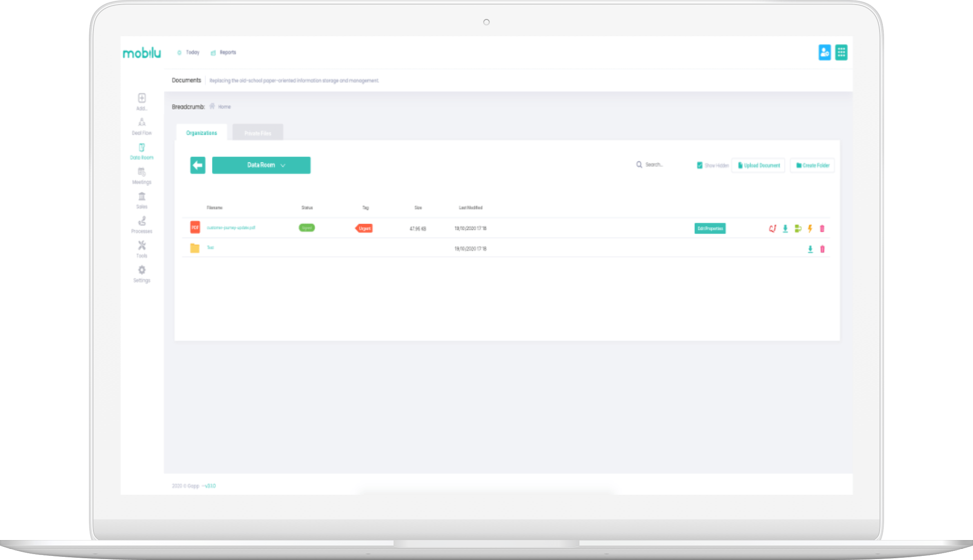Open Meetings from the sidebar
The height and width of the screenshot is (560, 973).
pyautogui.click(x=142, y=176)
